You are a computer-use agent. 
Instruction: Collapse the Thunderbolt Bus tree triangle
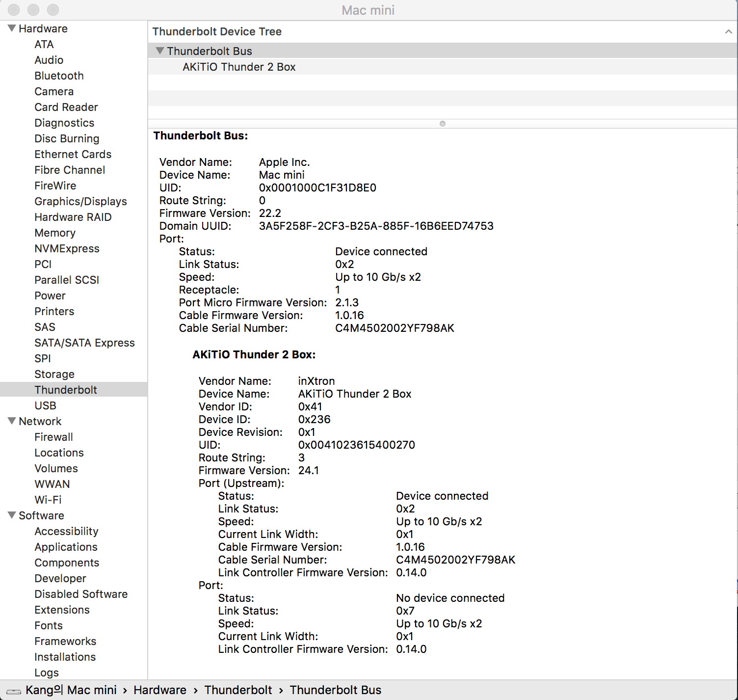pos(159,51)
